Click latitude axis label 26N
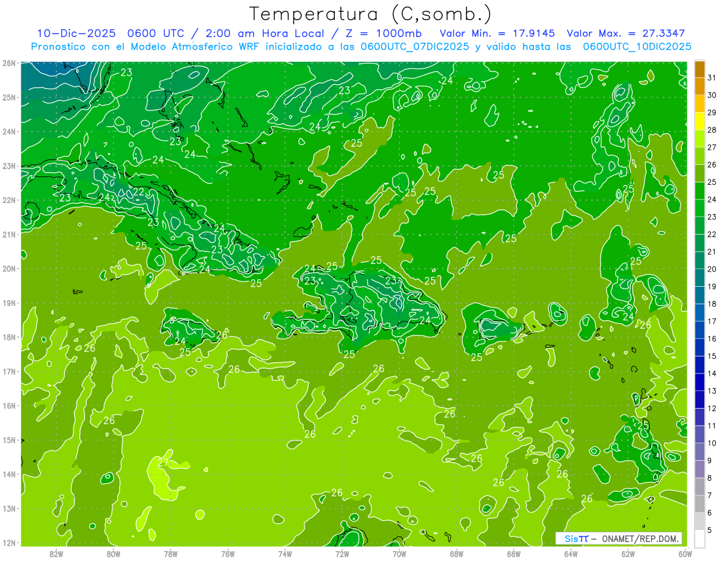The height and width of the screenshot is (562, 728). 8,63
